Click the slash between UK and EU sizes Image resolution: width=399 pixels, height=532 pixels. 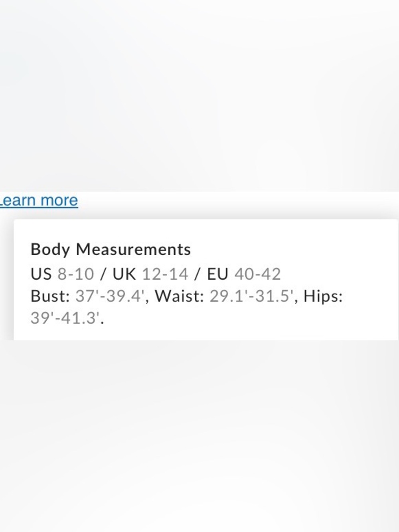tap(198, 274)
